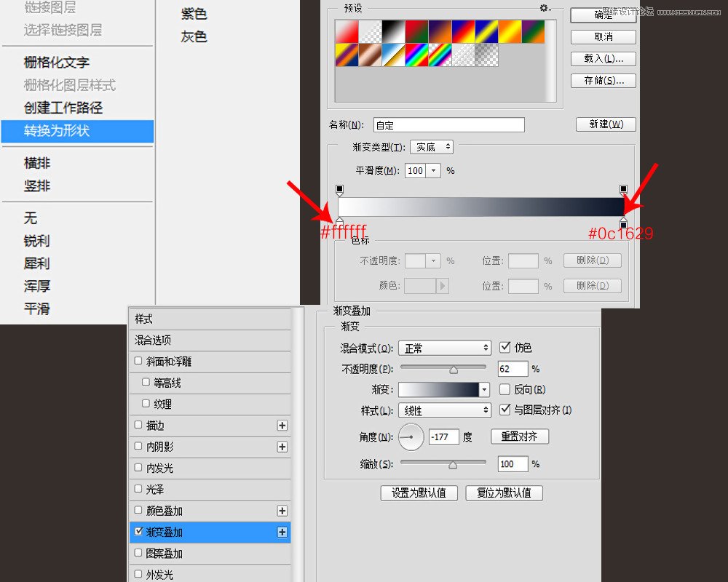The height and width of the screenshot is (582, 728).
Task: Click the 角度 rotation dial control
Action: coord(410,437)
